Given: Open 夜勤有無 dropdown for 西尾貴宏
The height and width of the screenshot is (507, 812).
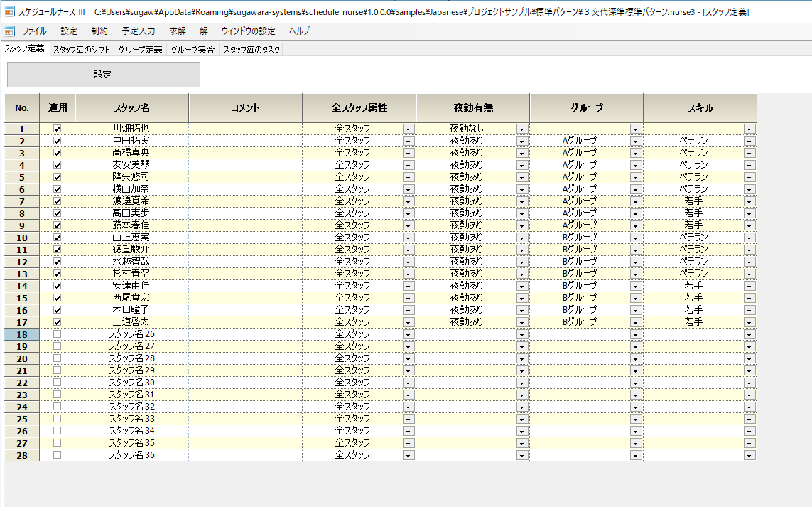Looking at the screenshot, I should click(x=522, y=299).
